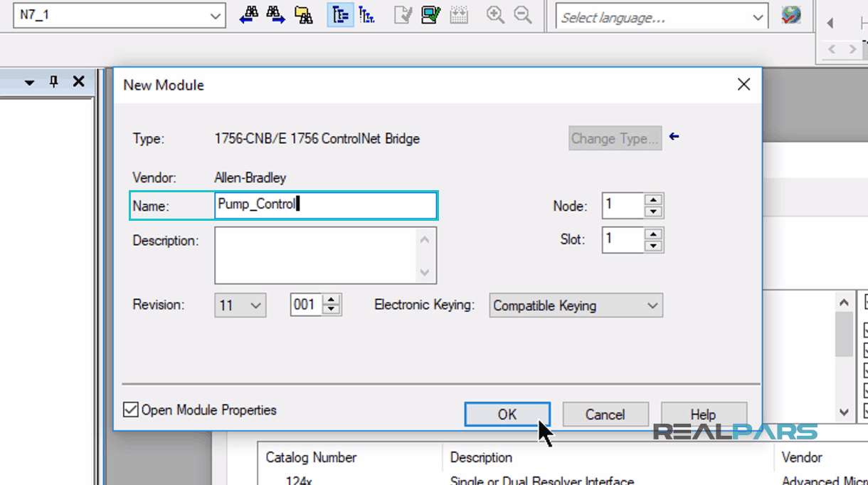Open the Select language dropdown
This screenshot has height=485, width=868.
point(758,17)
